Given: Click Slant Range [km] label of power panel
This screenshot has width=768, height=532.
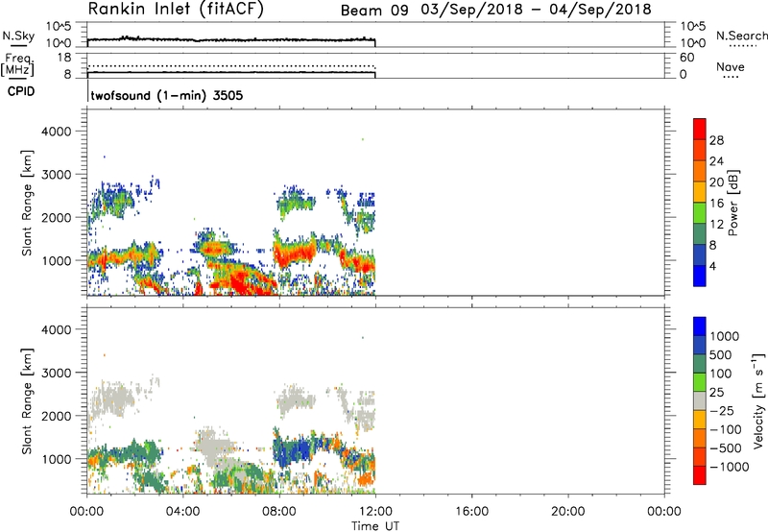Looking at the screenshot, I should 27,203.
